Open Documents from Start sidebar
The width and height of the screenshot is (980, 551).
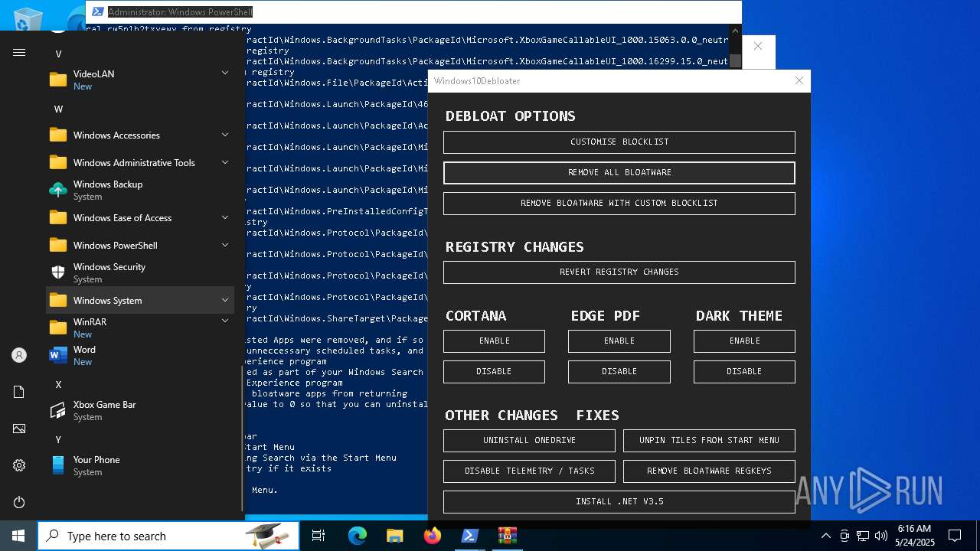19,392
